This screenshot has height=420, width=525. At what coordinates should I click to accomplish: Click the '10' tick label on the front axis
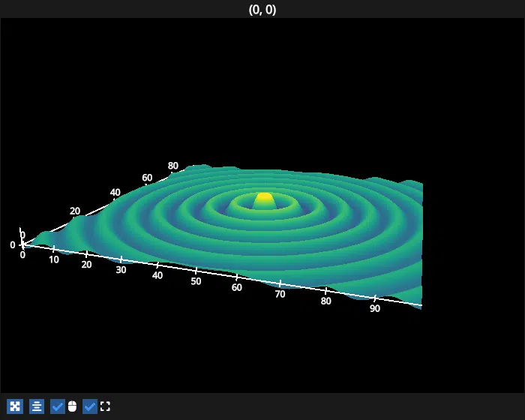pyautogui.click(x=54, y=259)
